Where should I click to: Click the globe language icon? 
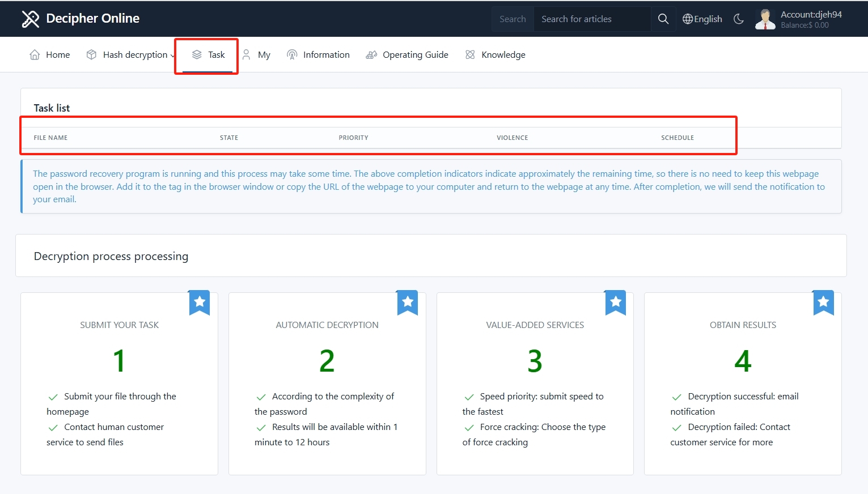(x=687, y=19)
